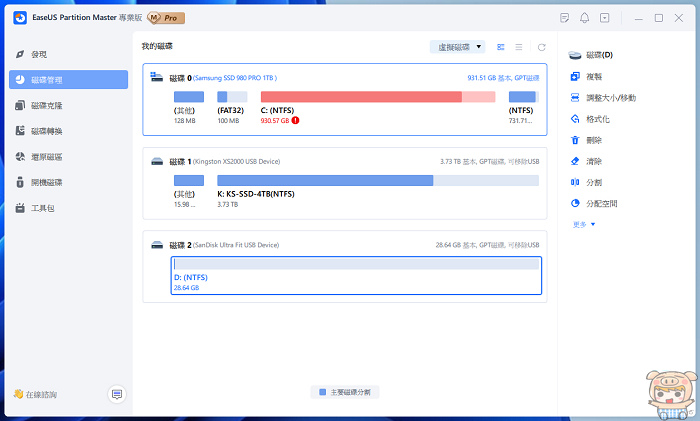Refresh the disk list
700x421 pixels.
542,47
